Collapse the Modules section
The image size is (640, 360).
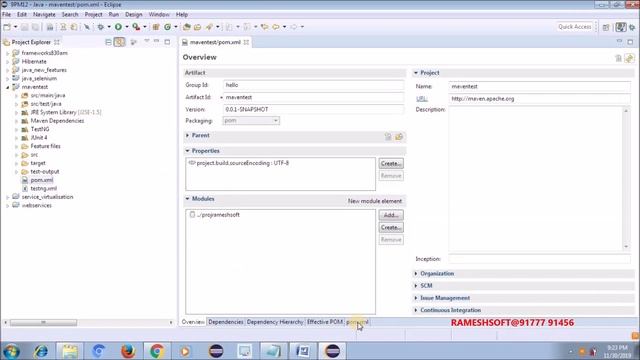188,199
